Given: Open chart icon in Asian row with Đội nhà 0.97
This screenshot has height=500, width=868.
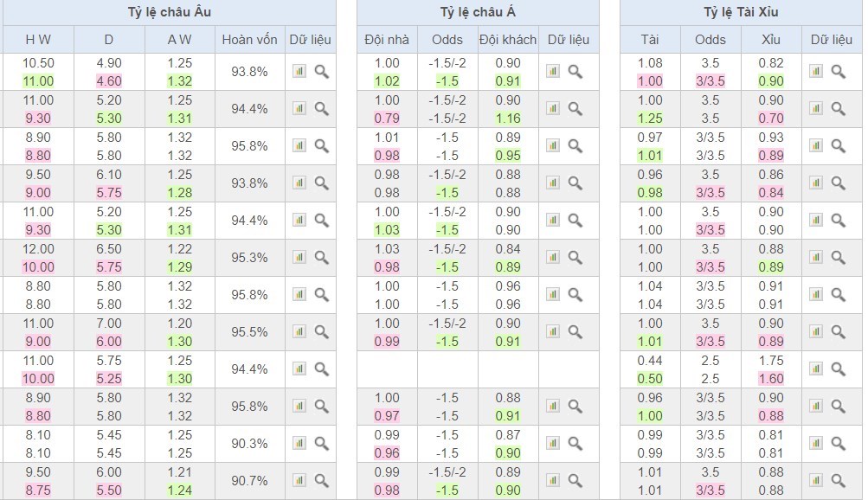Looking at the screenshot, I should coord(552,407).
